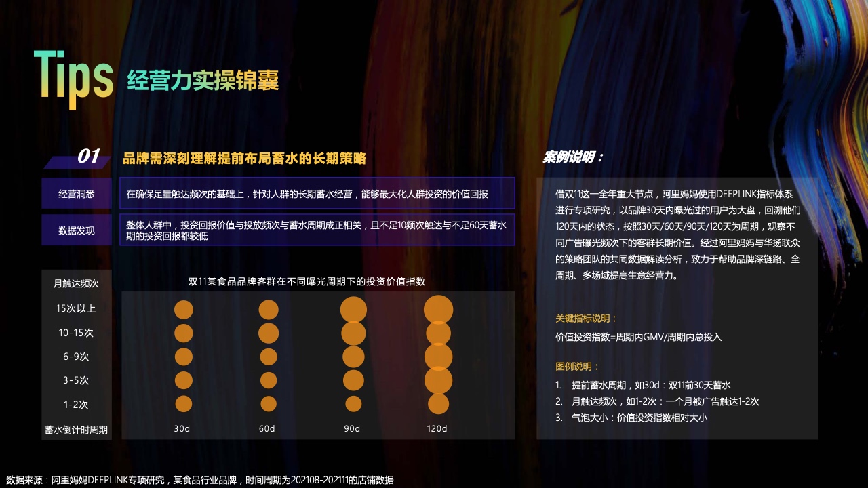Click the 30d bubble in 3-5次 row
This screenshot has height=488, width=868.
point(184,380)
